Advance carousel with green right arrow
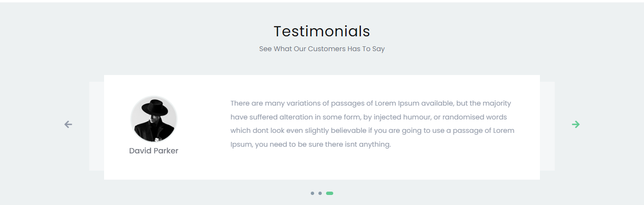 [x=576, y=124]
